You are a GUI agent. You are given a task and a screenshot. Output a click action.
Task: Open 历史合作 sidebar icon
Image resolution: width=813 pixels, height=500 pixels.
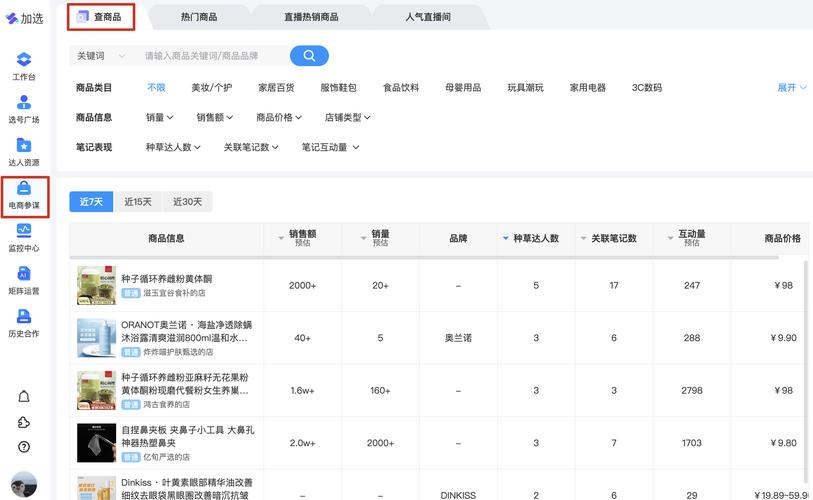pos(24,323)
